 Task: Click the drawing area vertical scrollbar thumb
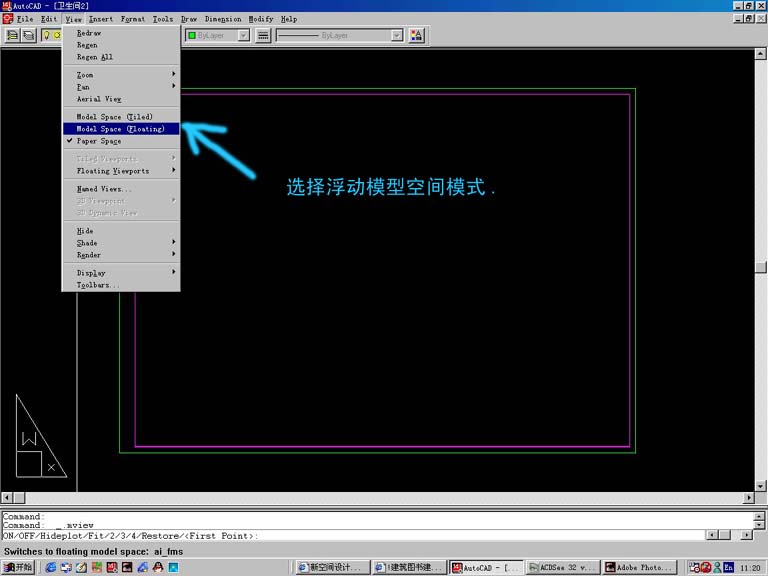click(761, 266)
